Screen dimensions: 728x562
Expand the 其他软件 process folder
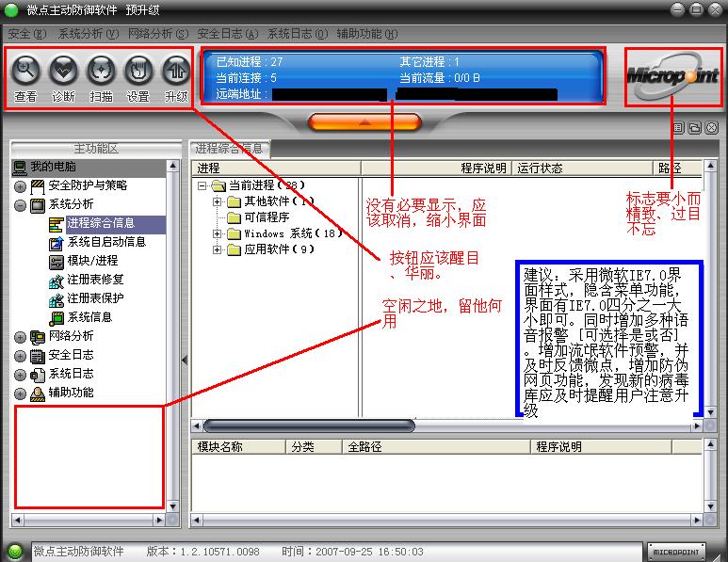click(x=218, y=201)
